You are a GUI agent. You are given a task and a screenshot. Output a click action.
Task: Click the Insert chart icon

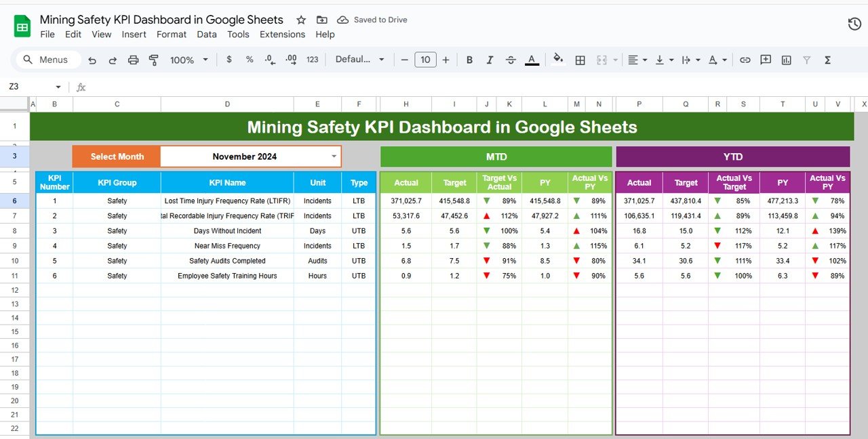pos(786,60)
